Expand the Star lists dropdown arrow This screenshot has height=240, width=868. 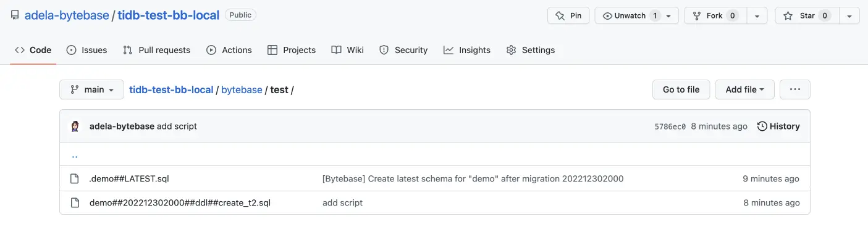[x=849, y=16]
